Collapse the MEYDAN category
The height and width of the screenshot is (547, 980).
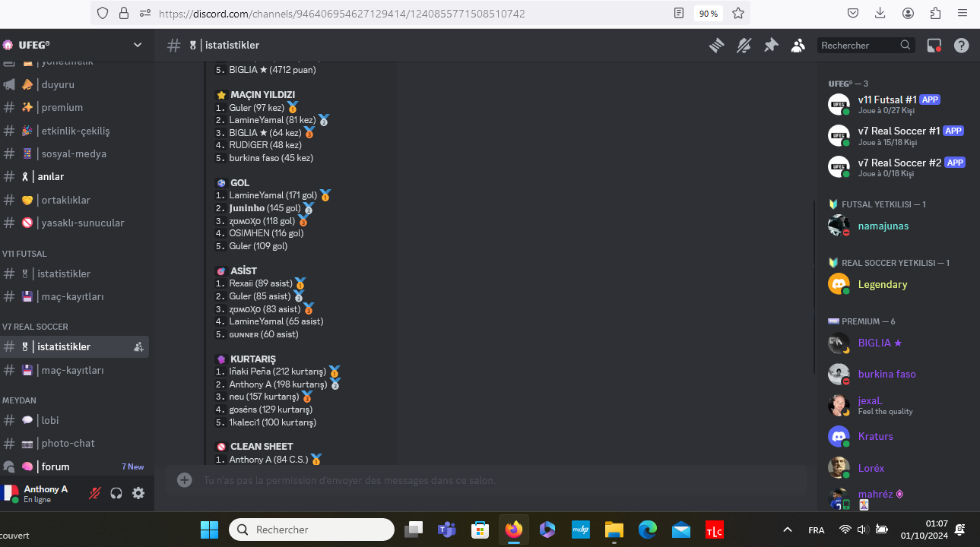[19, 400]
